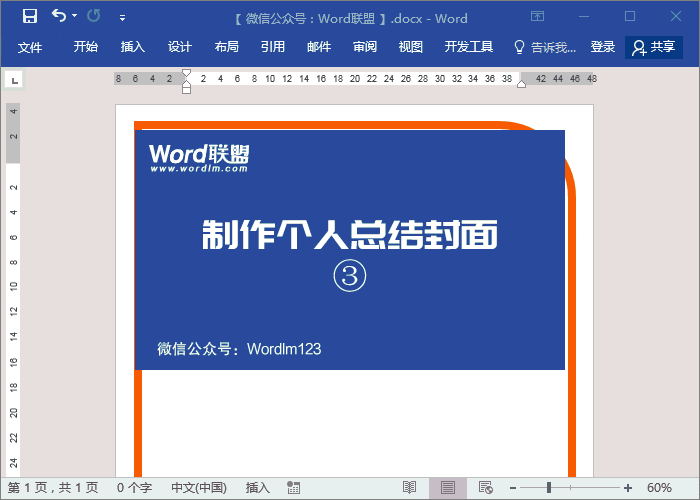Screen dimensions: 700x500
Task: Click the orange rounded border shape
Action: (572, 312)
